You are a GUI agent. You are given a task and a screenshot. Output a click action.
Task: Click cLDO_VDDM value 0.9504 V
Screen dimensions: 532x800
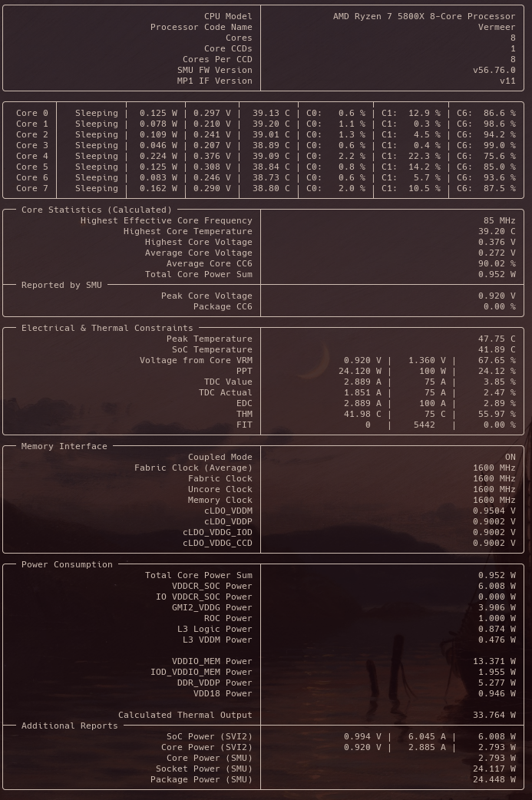click(x=494, y=511)
